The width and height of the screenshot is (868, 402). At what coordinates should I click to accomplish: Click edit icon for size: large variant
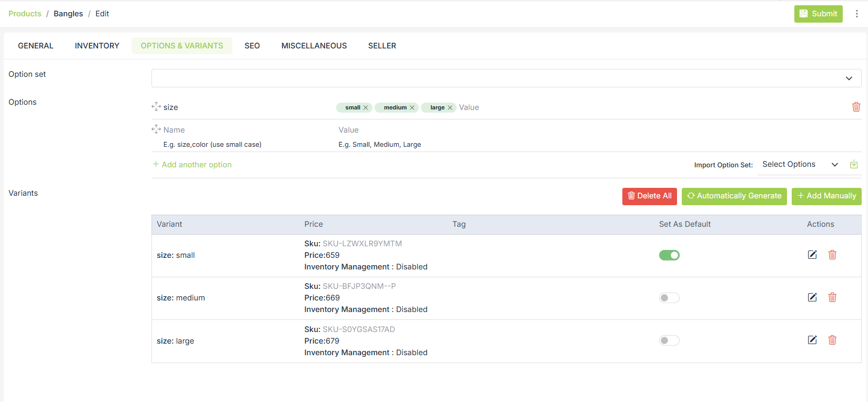pos(812,340)
